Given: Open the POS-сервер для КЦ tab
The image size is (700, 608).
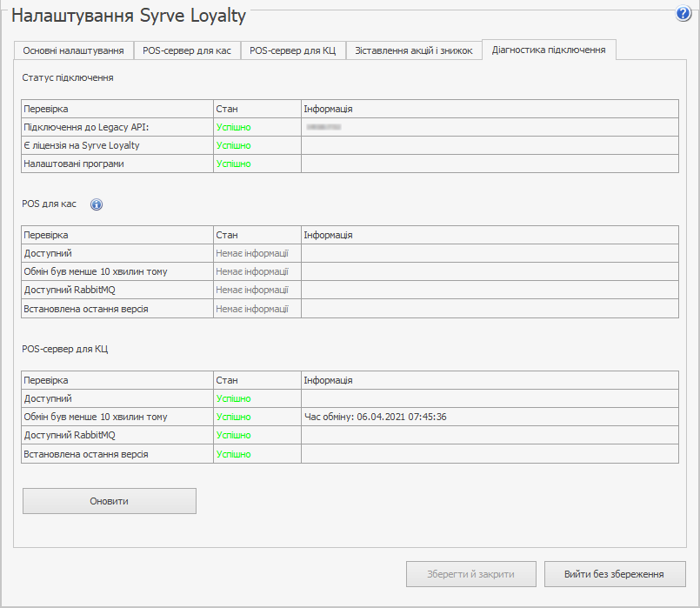Looking at the screenshot, I should click(292, 50).
